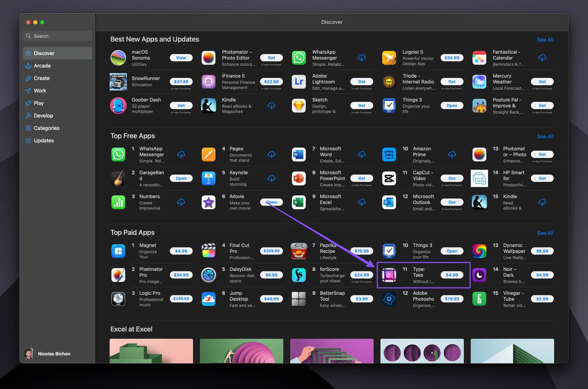Select the Logic Pro app icon
The width and height of the screenshot is (588, 389).
pos(118,299)
